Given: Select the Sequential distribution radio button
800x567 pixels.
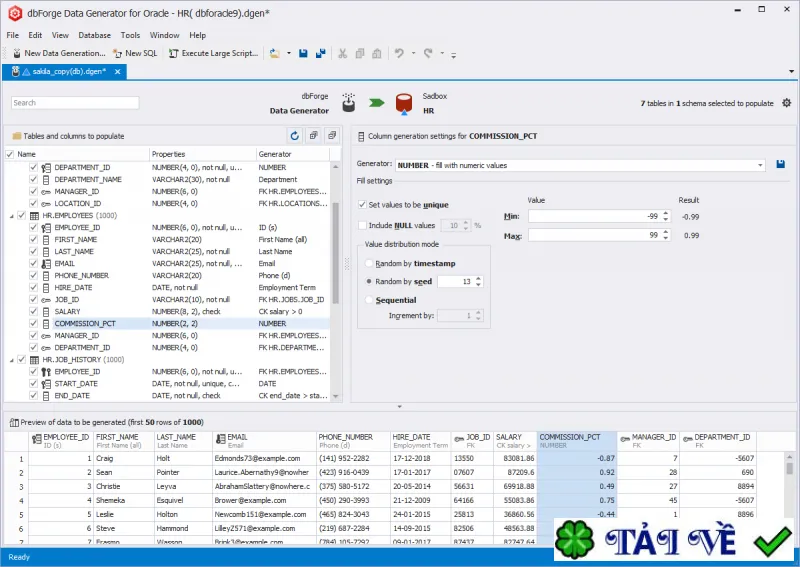Looking at the screenshot, I should pyautogui.click(x=369, y=300).
